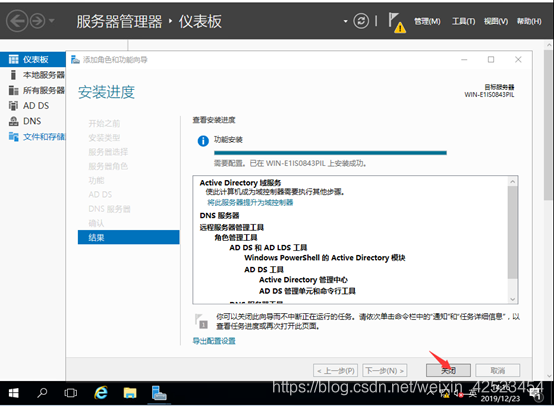The width and height of the screenshot is (554, 406).
Task: Click the refresh icon in the header
Action: (x=361, y=21)
